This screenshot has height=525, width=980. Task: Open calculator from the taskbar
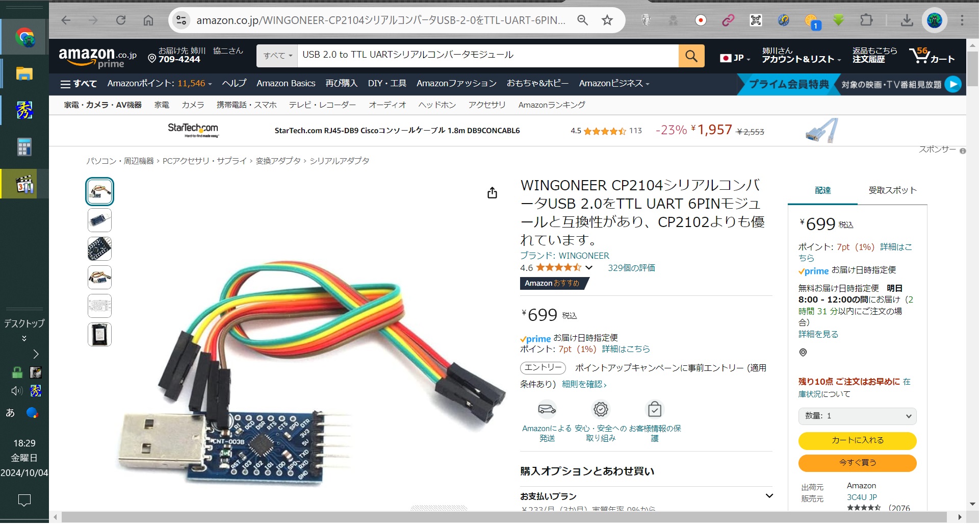(x=24, y=147)
